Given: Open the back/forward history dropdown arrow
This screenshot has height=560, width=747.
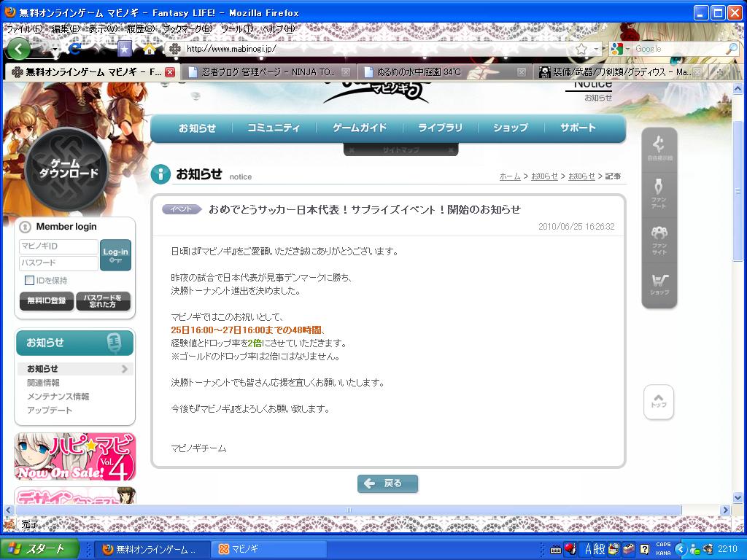Looking at the screenshot, I should tap(55, 50).
